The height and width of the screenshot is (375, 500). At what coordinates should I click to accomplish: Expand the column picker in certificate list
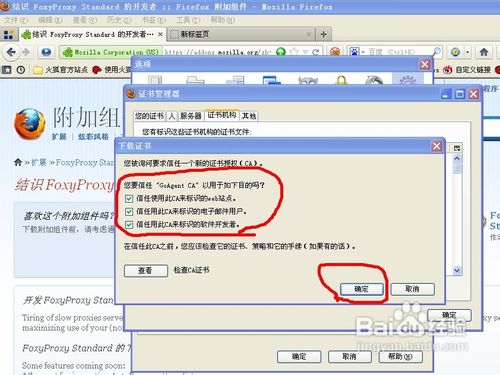pyautogui.click(x=457, y=148)
